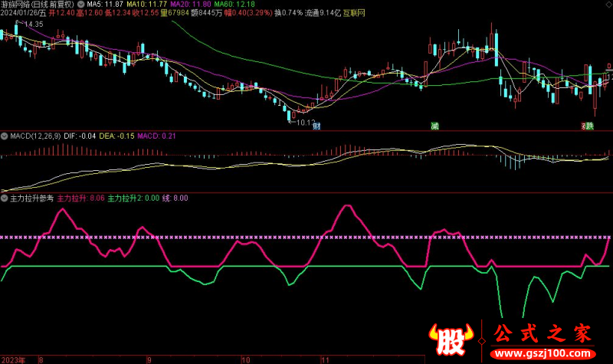Viewport: 613px width, 364px height.
Task: Click the 跌 marker icon at right
Action: [x=589, y=126]
